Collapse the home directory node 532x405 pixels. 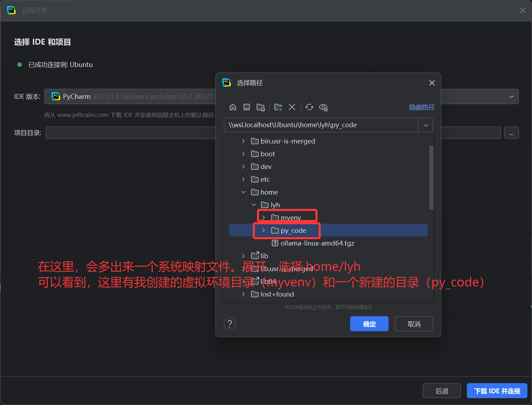[243, 192]
